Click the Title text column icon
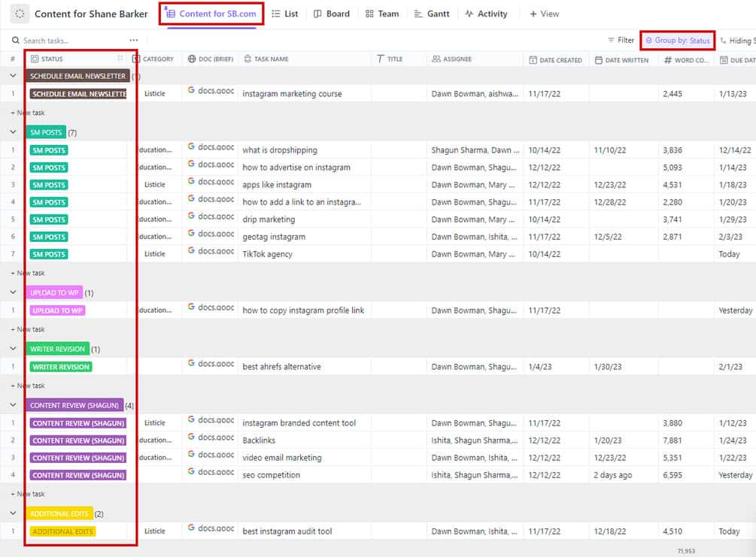The image size is (756, 557). tap(381, 59)
